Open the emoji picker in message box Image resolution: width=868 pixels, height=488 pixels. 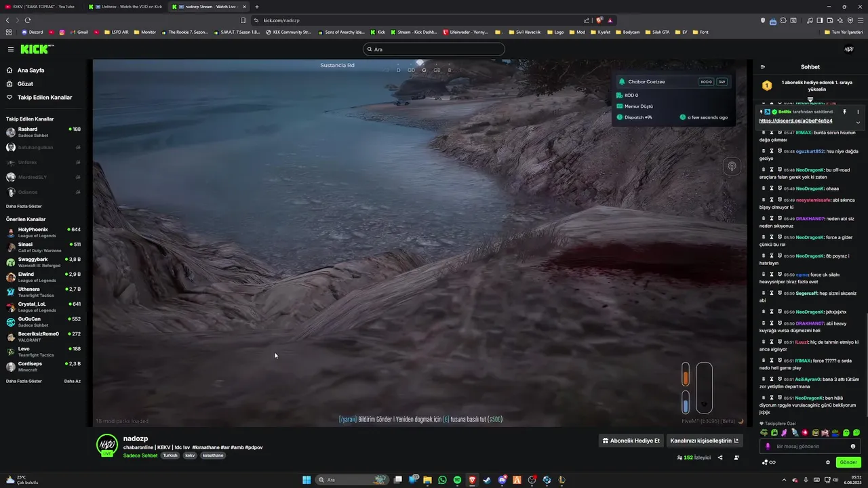pyautogui.click(x=853, y=447)
